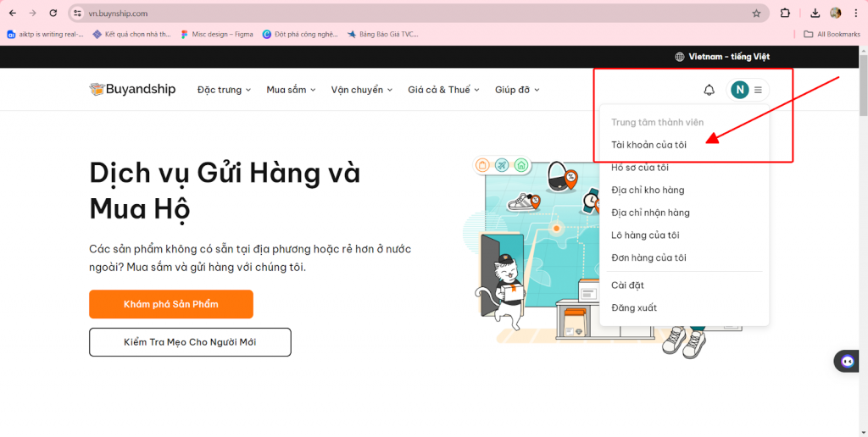Open the browser Downloads icon
Screen dimensions: 868x437
(815, 14)
